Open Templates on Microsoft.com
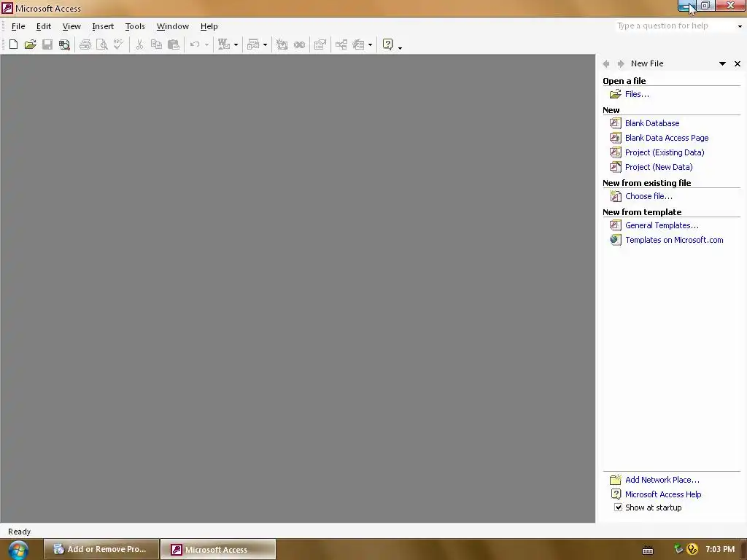This screenshot has width=747, height=560. [674, 241]
